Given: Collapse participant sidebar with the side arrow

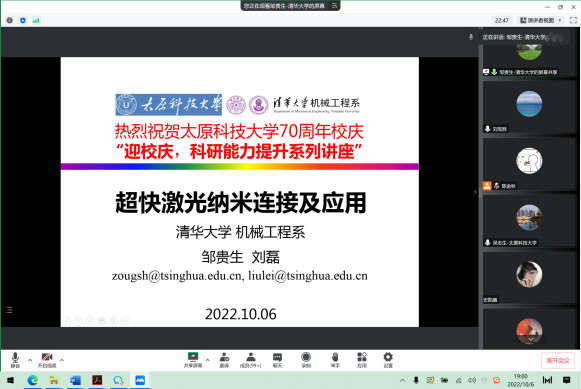Looking at the screenshot, I should point(475,192).
